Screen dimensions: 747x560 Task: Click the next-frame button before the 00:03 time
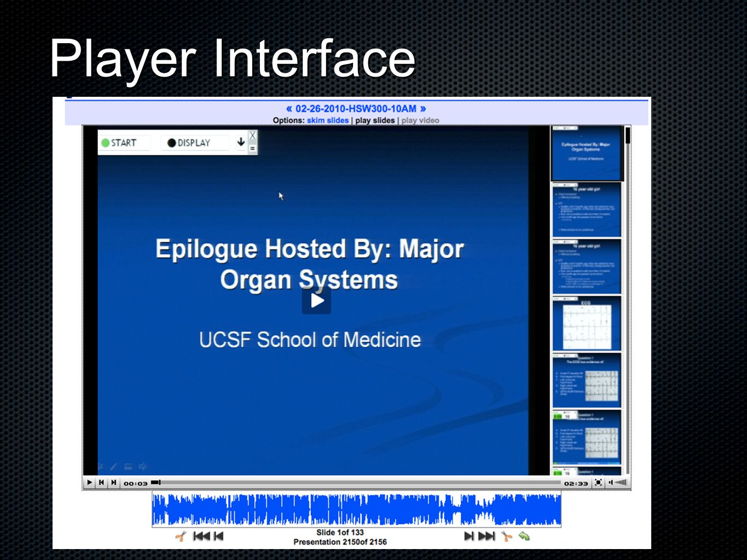click(113, 482)
